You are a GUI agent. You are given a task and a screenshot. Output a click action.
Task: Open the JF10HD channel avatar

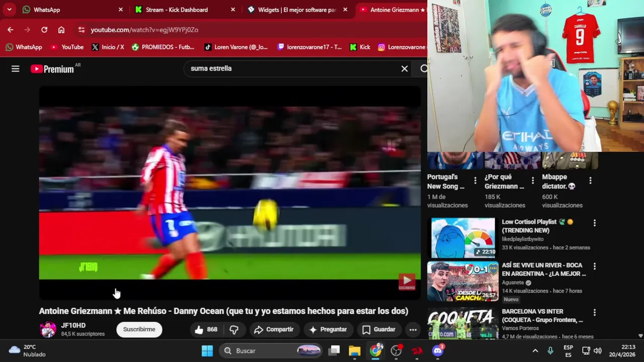[x=48, y=329]
